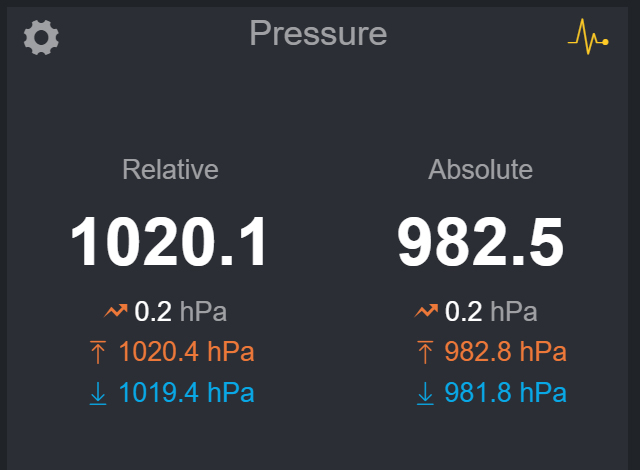
Task: Click the relative daily low down-arrow icon
Action: coord(98,393)
